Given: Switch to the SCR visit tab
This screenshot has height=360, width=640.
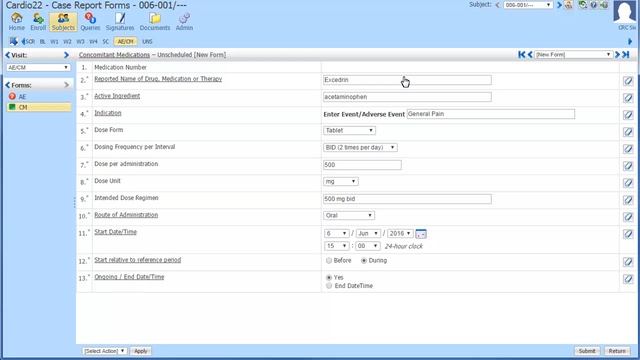Looking at the screenshot, I should tap(30, 42).
